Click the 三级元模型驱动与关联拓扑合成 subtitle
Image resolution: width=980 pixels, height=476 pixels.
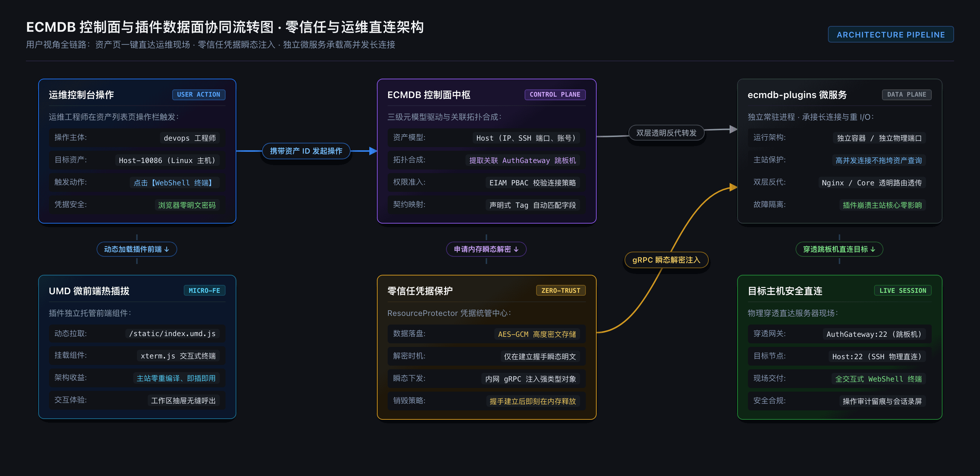pyautogui.click(x=444, y=117)
